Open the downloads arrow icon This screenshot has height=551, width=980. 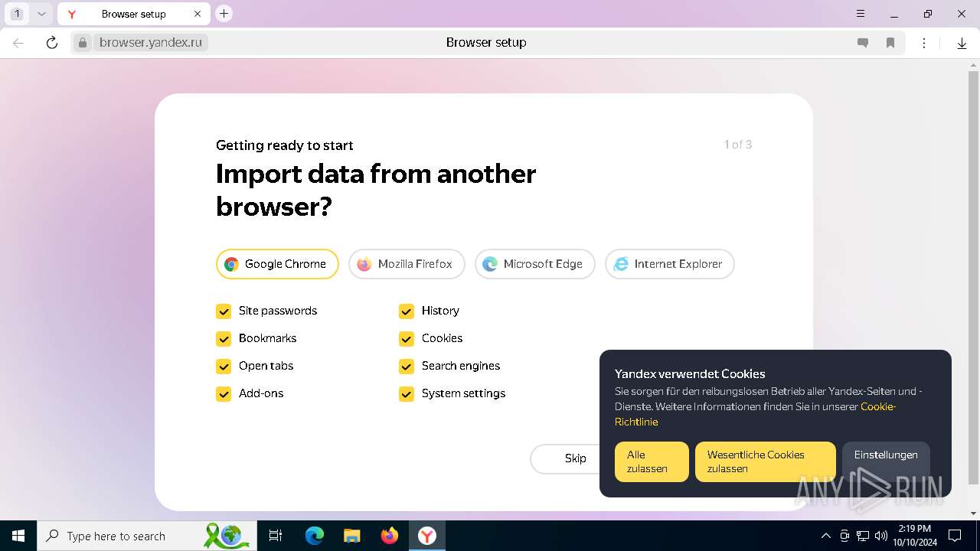tap(962, 44)
